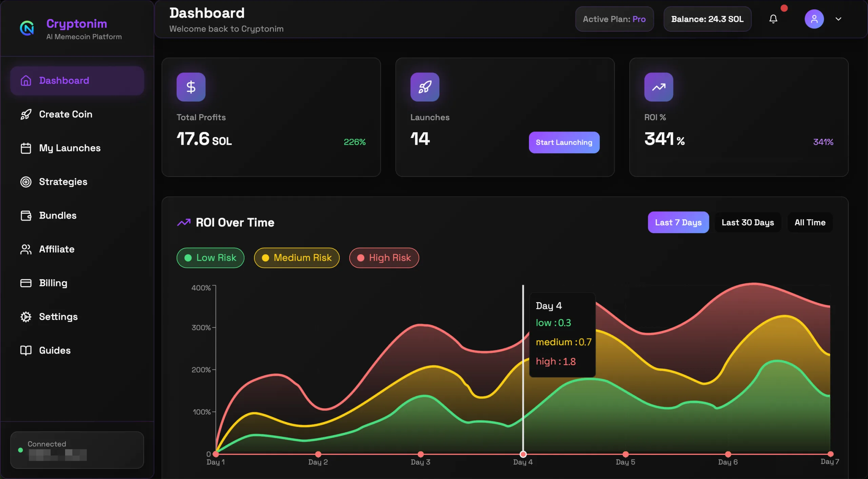Viewport: 868px width, 479px height.
Task: Click the Dashboard home icon in sidebar
Action: 26,81
